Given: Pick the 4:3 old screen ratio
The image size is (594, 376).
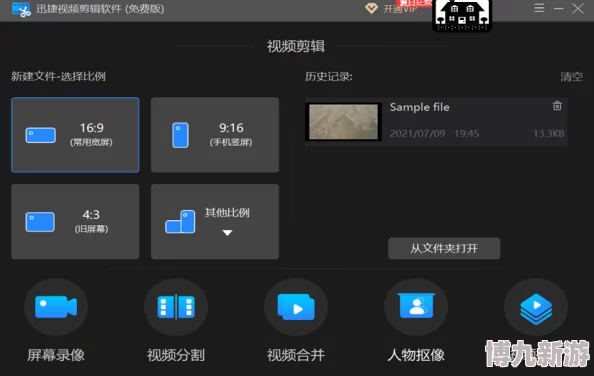Looking at the screenshot, I should click(75, 222).
